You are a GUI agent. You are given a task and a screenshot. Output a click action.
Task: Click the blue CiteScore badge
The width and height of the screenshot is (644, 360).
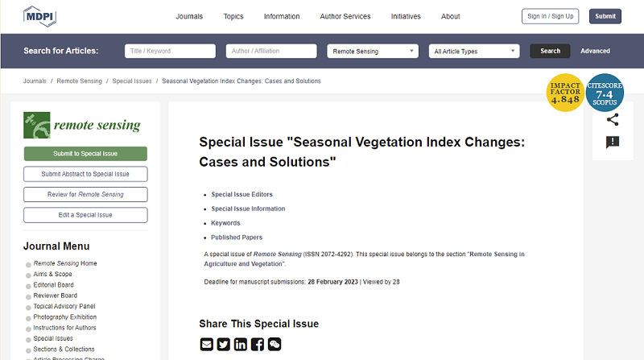605,93
